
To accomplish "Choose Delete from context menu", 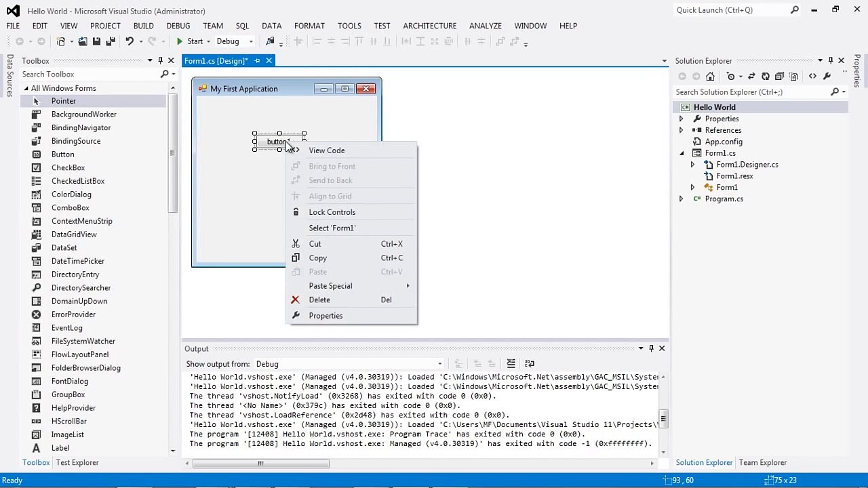I will [352, 300].
